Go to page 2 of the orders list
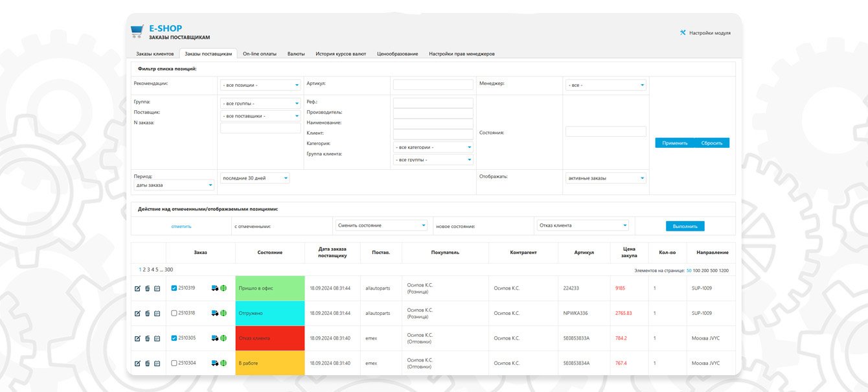Viewport: 868px width, 392px height. click(143, 270)
